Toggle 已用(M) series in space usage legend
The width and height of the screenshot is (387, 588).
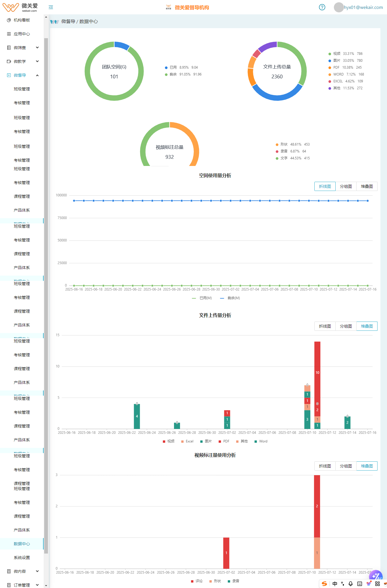[202, 298]
